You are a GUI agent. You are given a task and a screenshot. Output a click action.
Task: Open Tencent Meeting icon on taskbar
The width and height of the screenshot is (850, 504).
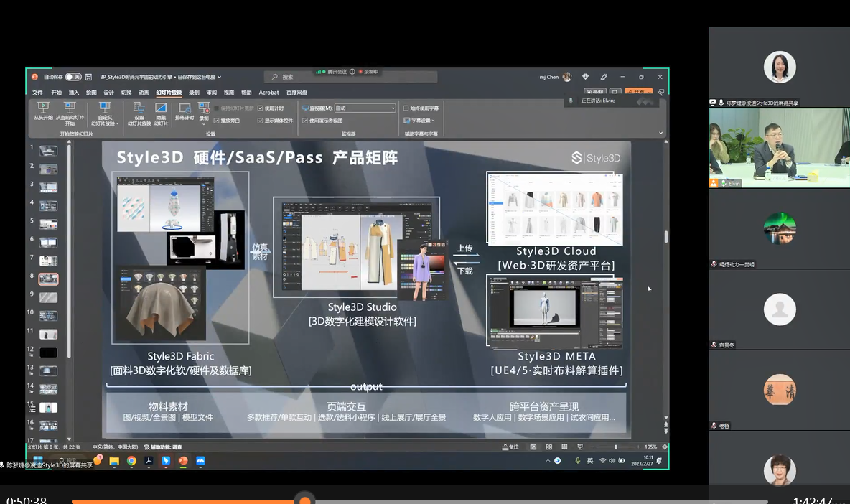point(200,461)
